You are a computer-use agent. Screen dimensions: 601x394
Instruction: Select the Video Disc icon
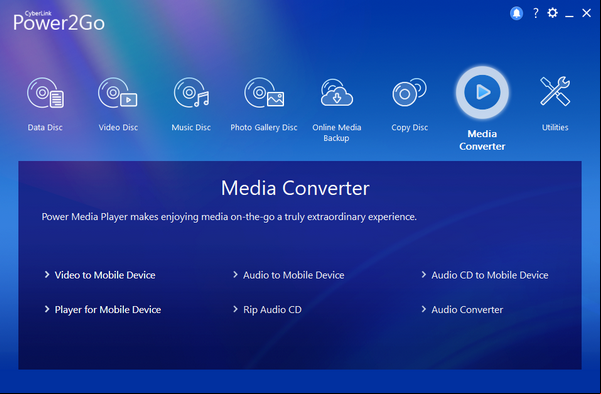(x=118, y=93)
